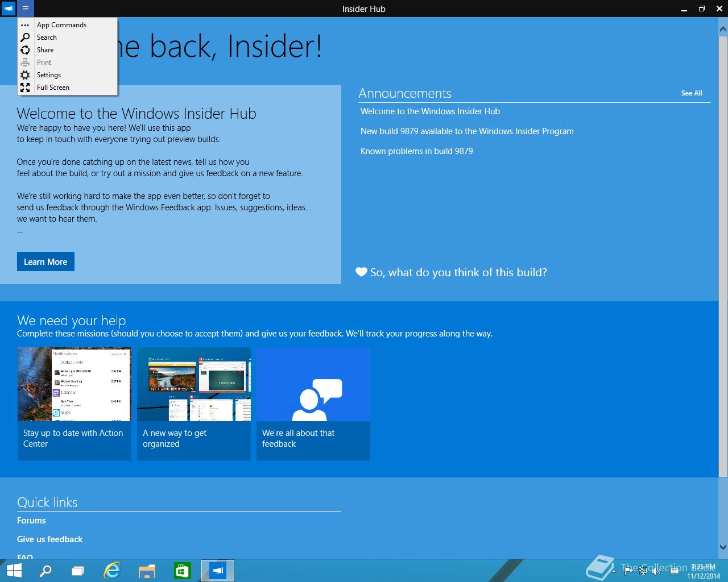The width and height of the screenshot is (728, 582).
Task: Launch Internet Explorer from taskbar
Action: 112,571
